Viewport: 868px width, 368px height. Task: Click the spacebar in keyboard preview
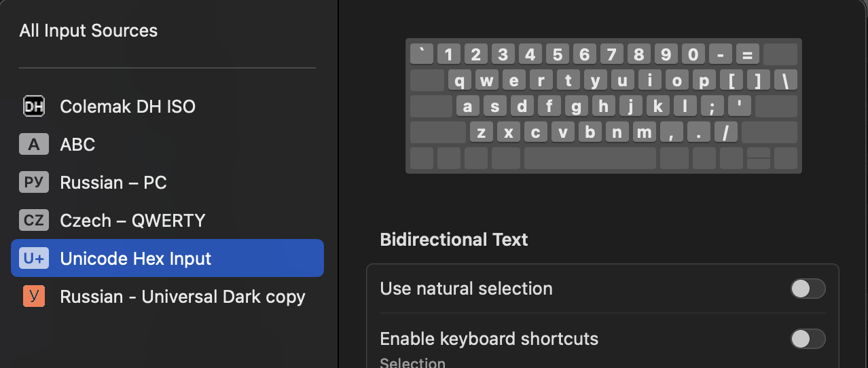pyautogui.click(x=590, y=158)
